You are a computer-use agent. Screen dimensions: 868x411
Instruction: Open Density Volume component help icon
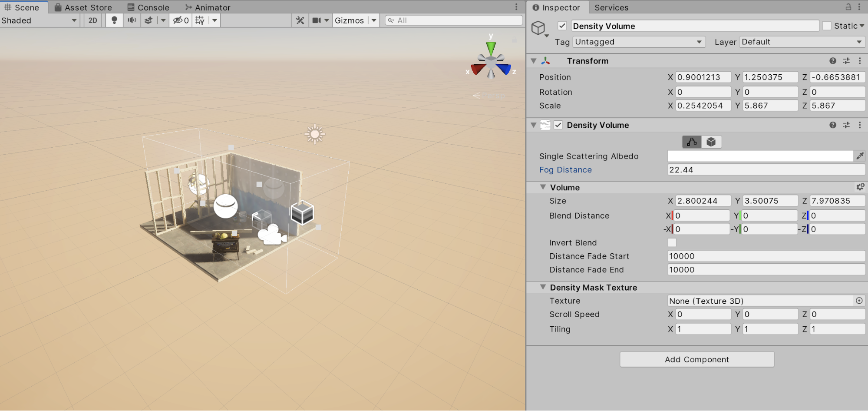(x=832, y=125)
